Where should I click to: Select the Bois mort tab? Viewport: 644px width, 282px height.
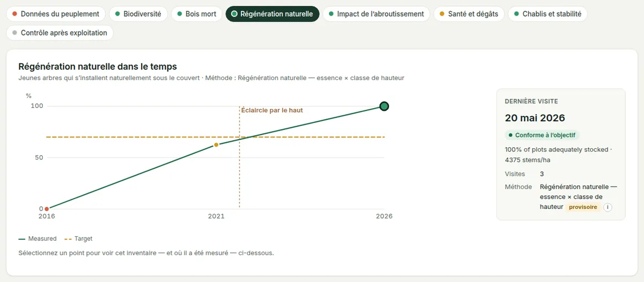click(x=196, y=14)
